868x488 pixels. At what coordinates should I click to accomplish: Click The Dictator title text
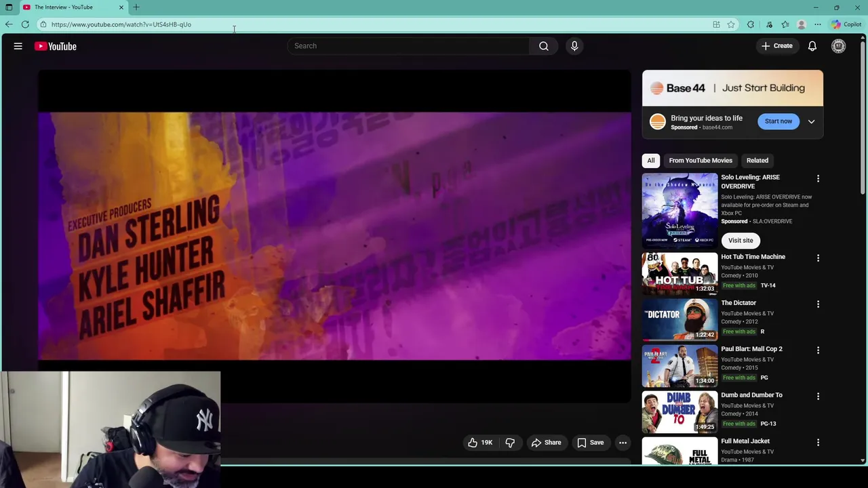pyautogui.click(x=738, y=303)
